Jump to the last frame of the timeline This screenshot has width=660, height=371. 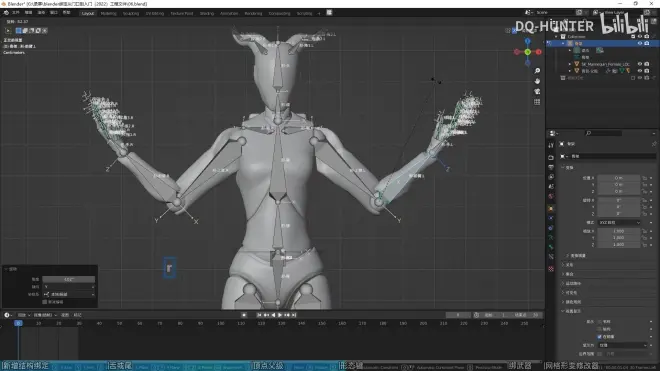tap(294, 315)
